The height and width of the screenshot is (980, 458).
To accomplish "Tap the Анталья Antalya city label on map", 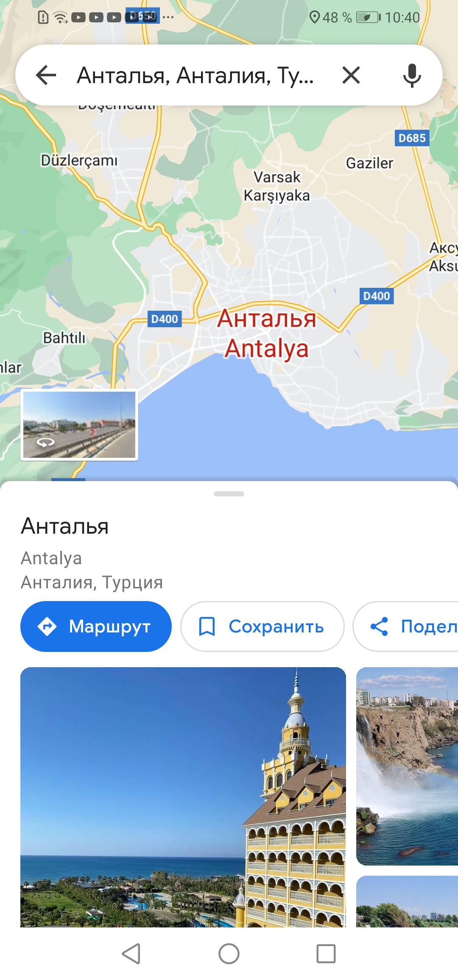I will (267, 333).
